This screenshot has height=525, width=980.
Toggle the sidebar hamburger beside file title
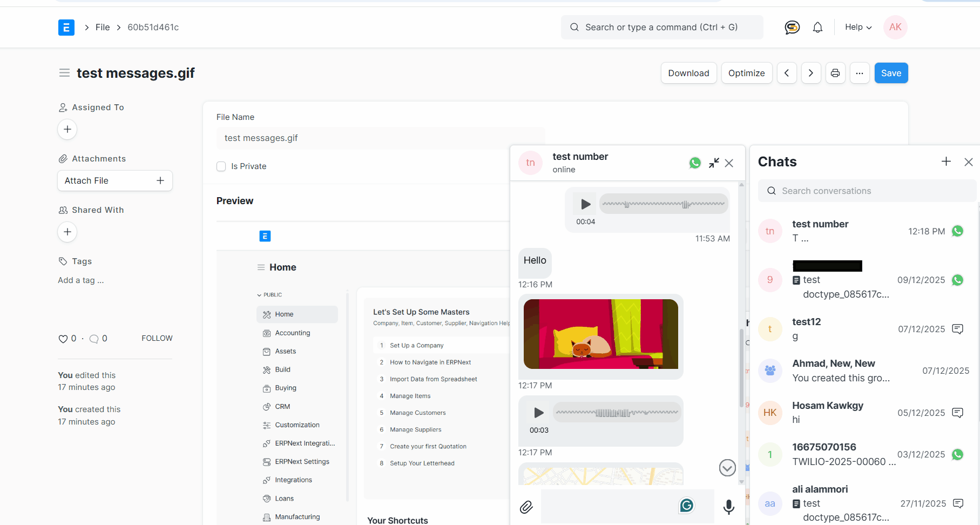(x=64, y=73)
